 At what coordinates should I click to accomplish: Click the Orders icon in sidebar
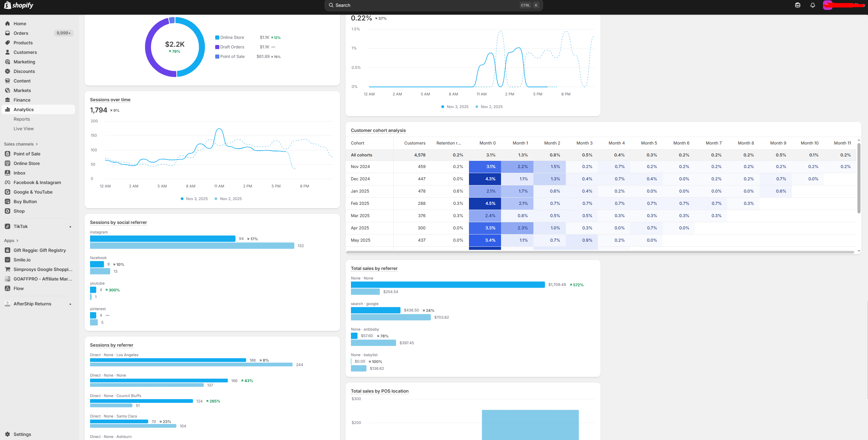[8, 33]
